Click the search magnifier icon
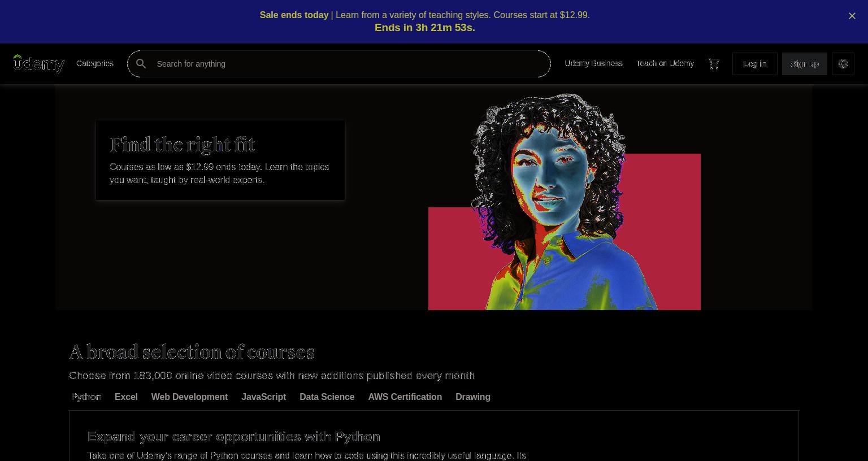The image size is (868, 461). [141, 64]
